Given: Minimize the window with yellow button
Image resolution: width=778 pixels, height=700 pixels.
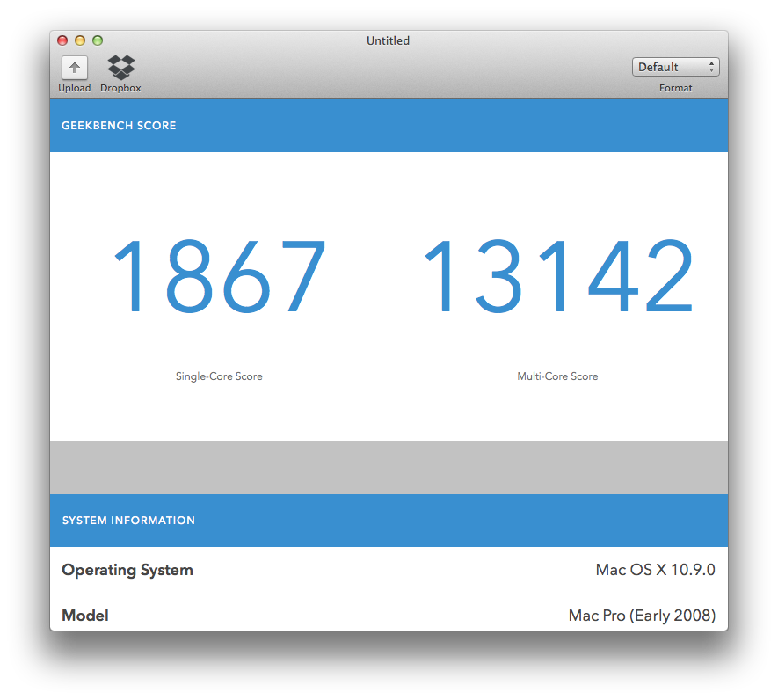Looking at the screenshot, I should [x=80, y=40].
